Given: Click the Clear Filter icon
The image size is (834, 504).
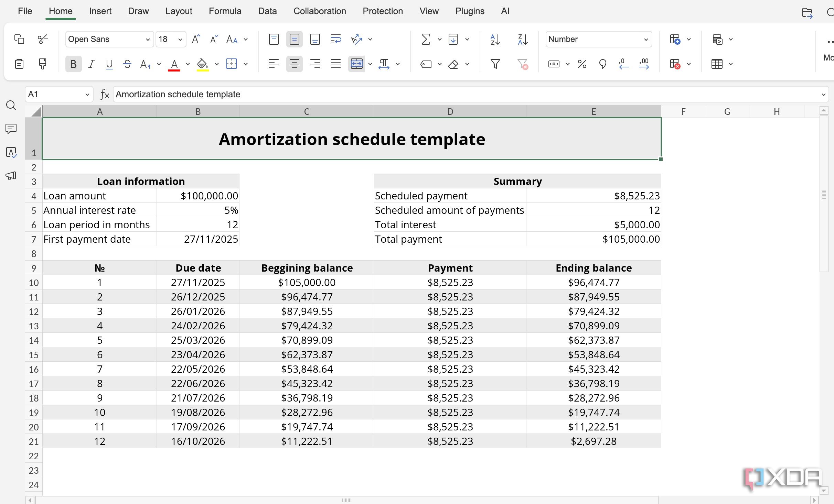Looking at the screenshot, I should [523, 64].
